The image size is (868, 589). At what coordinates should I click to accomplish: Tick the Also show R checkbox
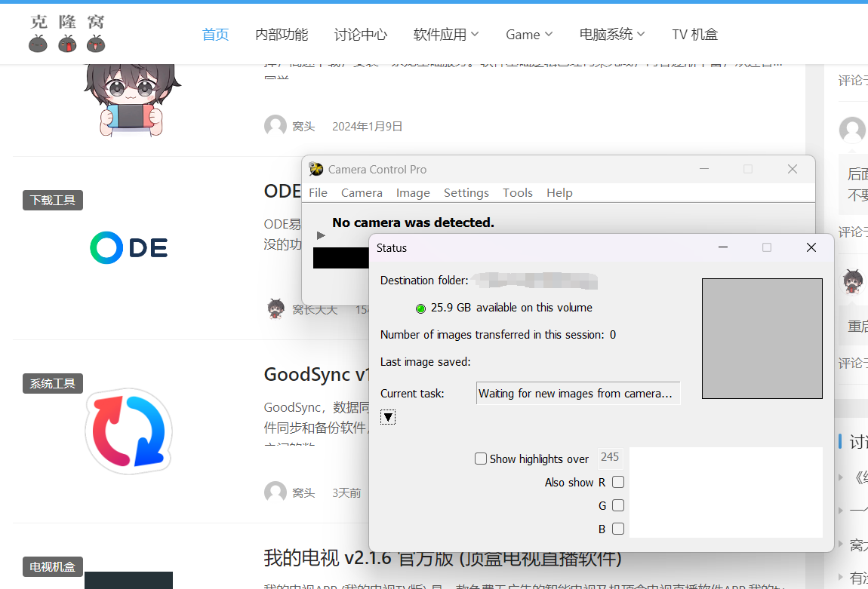tap(618, 482)
